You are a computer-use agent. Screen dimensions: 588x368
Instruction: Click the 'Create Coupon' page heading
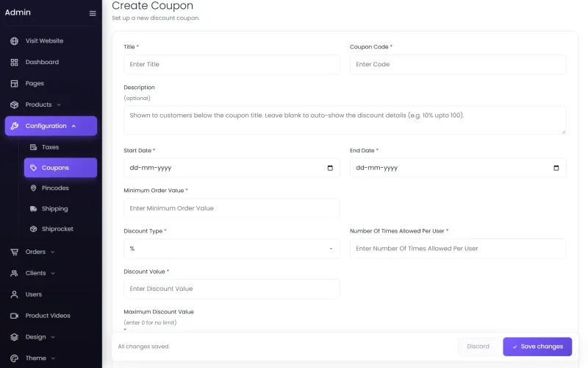(153, 6)
